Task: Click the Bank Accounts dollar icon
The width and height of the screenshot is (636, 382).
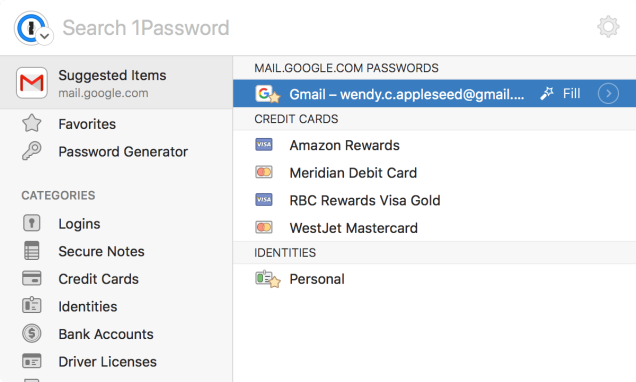Action: pos(32,333)
